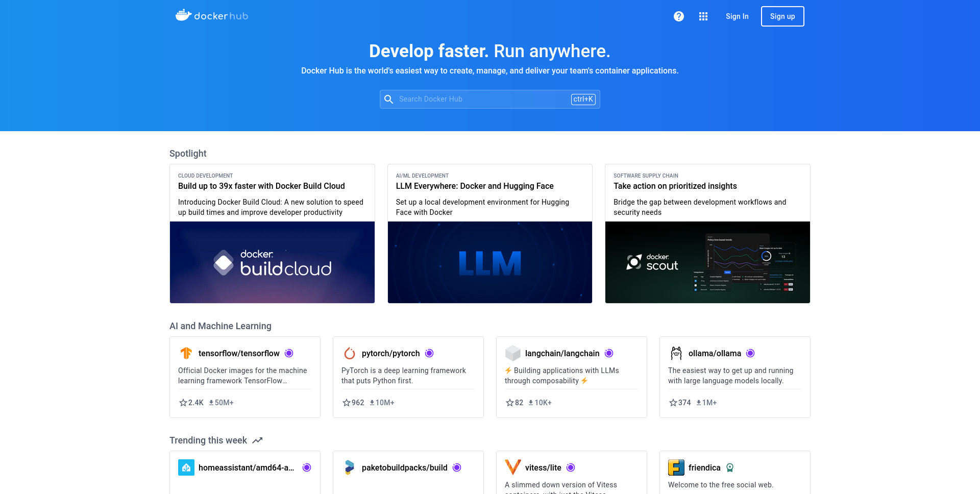This screenshot has width=980, height=494.
Task: Open the homeassistant/amd64-a... repository
Action: point(247,467)
